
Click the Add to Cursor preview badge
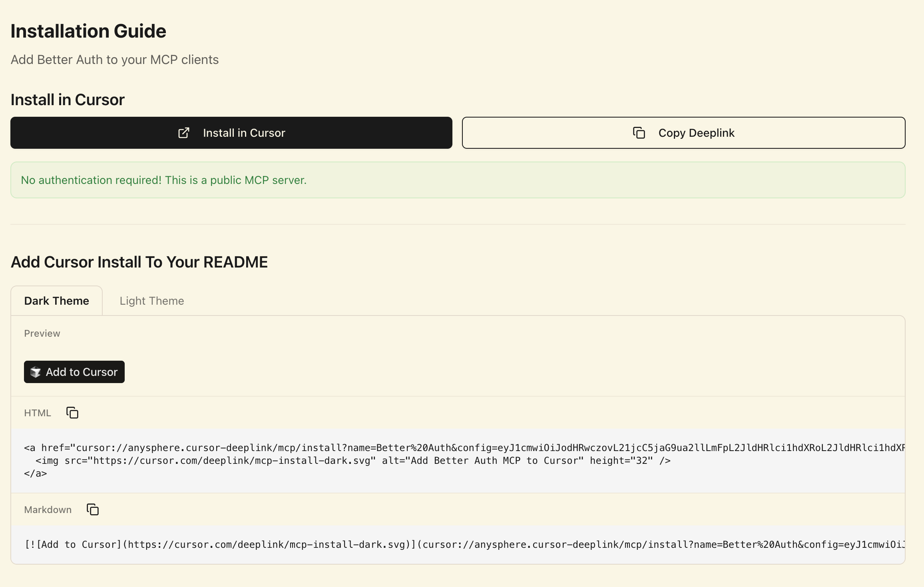(74, 372)
